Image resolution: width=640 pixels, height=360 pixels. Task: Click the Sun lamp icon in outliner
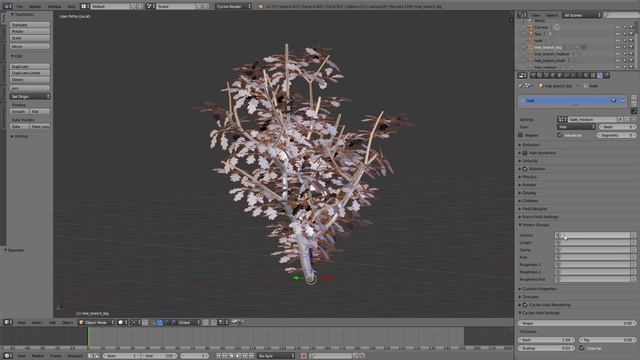[x=531, y=34]
